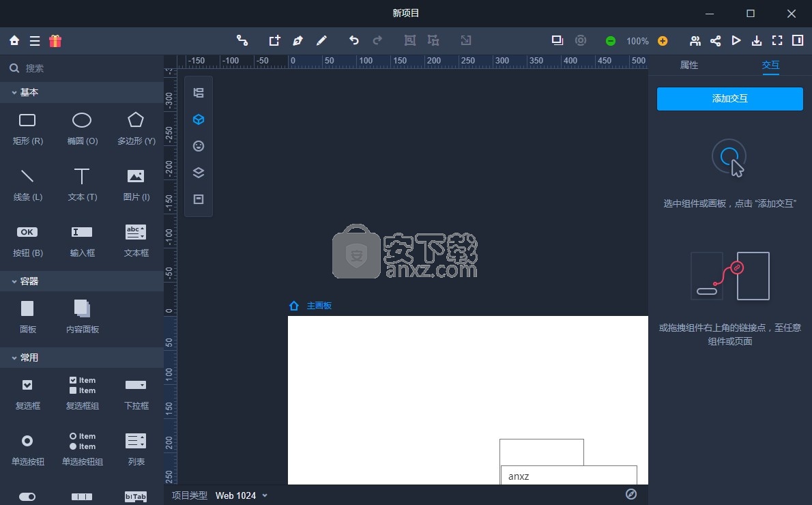Select the Button (按钮) component
Viewport: 812px width, 505px height.
coord(27,240)
